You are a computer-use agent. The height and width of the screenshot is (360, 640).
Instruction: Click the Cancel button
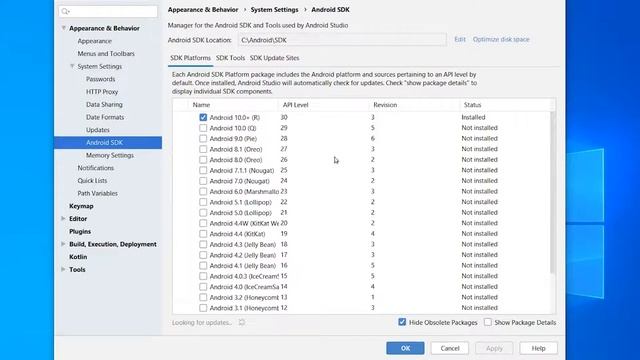(x=450, y=348)
